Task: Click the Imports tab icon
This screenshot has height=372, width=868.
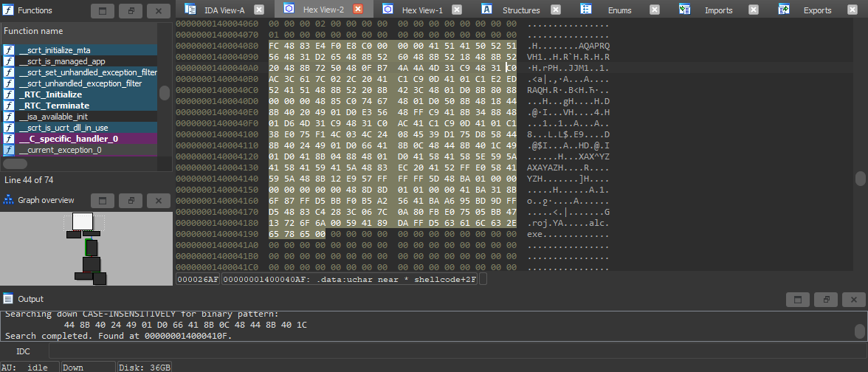Action: (x=684, y=10)
